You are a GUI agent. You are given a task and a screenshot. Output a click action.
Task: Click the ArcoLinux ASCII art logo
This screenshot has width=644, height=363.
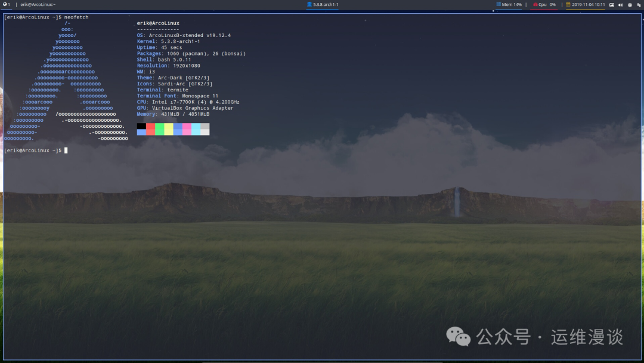pos(66,81)
